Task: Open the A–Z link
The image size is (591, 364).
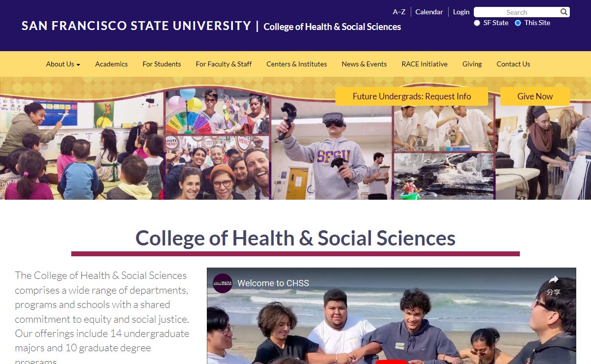Action: pos(399,12)
